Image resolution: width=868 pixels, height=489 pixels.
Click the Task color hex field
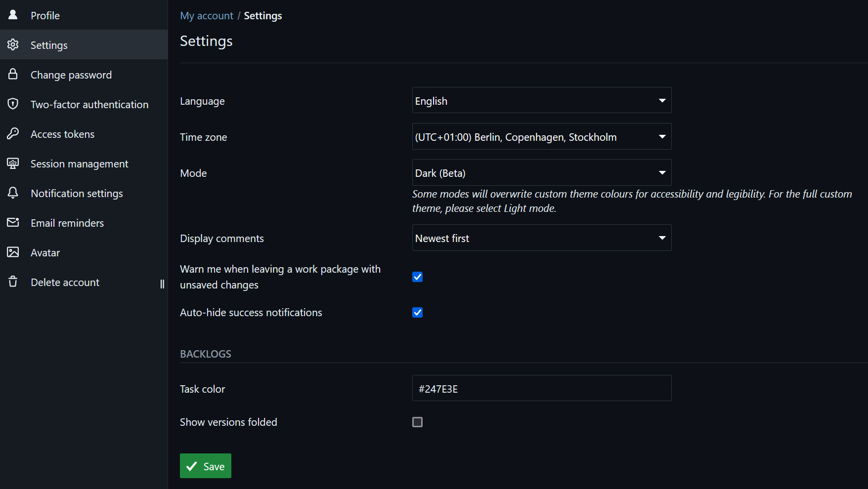pyautogui.click(x=541, y=388)
